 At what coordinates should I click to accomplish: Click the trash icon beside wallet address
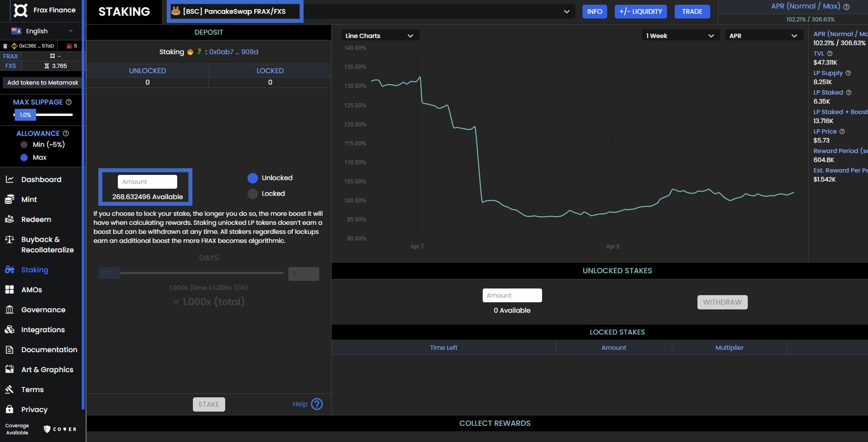point(5,46)
